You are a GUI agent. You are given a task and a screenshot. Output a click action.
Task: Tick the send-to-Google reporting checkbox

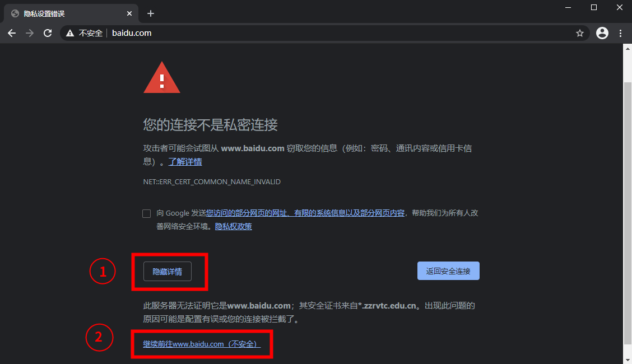147,213
